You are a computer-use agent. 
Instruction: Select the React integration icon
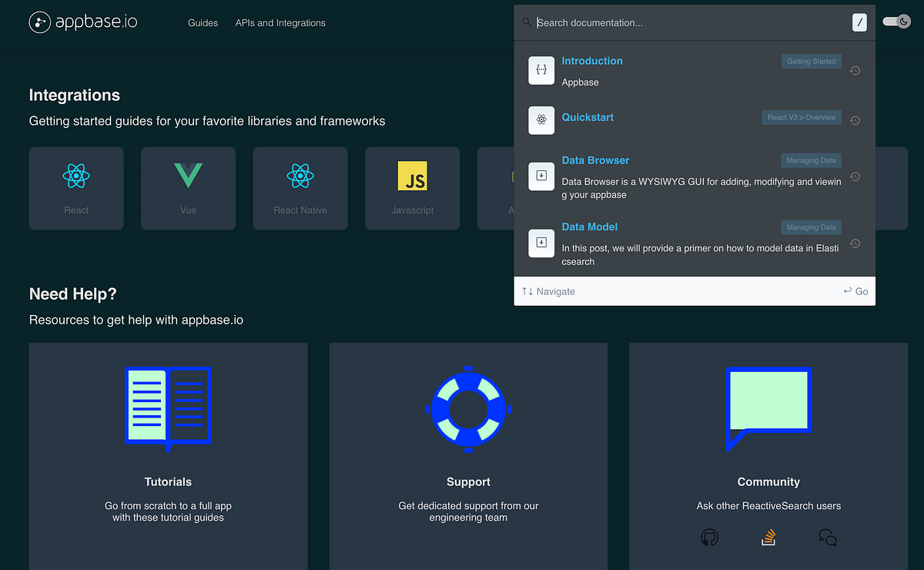pyautogui.click(x=75, y=176)
